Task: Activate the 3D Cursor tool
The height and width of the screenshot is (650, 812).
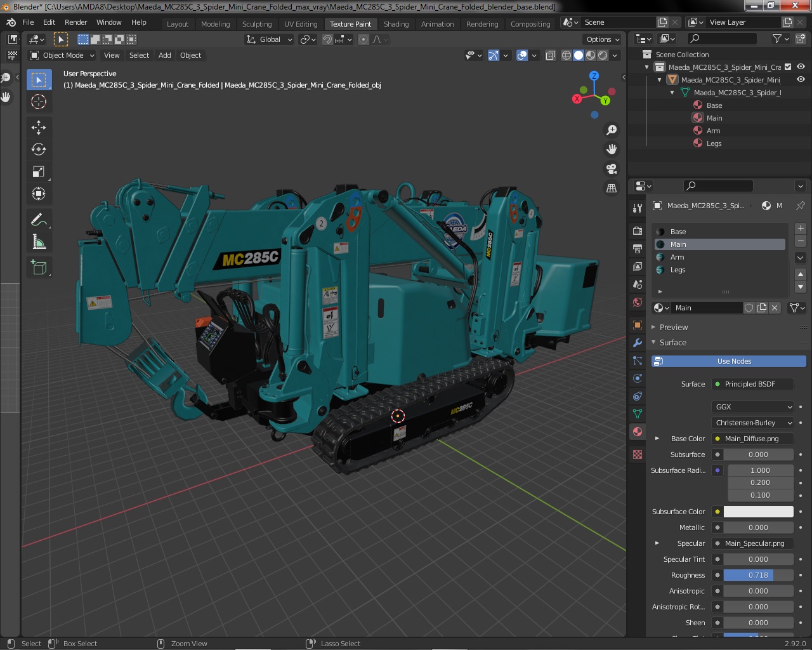Action: (39, 102)
